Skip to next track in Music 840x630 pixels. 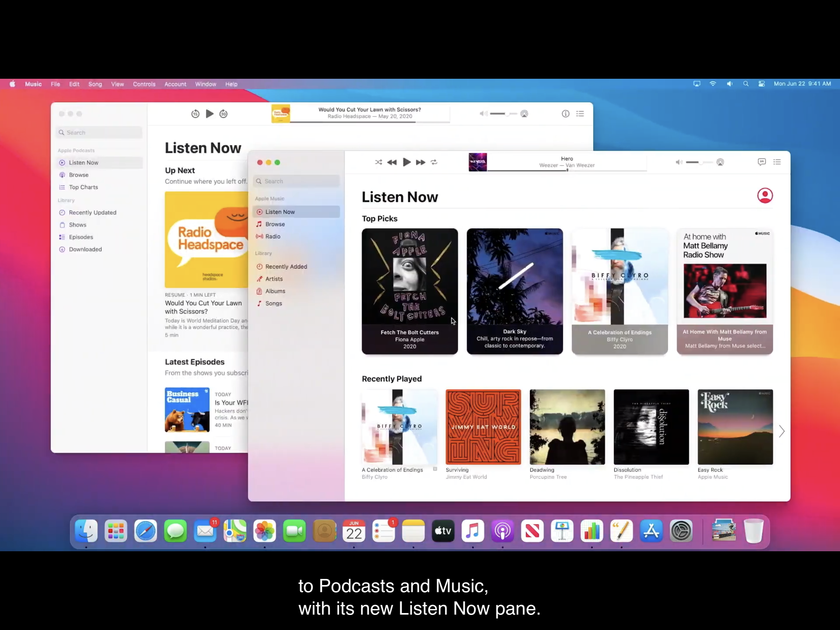click(420, 162)
